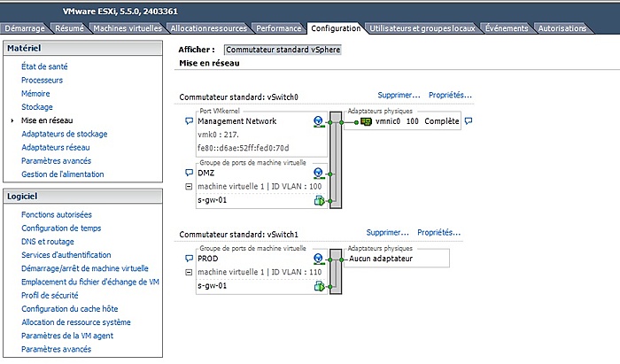This screenshot has height=364, width=620.
Task: Collapse the DMZ virtual machine list
Action: [189, 187]
